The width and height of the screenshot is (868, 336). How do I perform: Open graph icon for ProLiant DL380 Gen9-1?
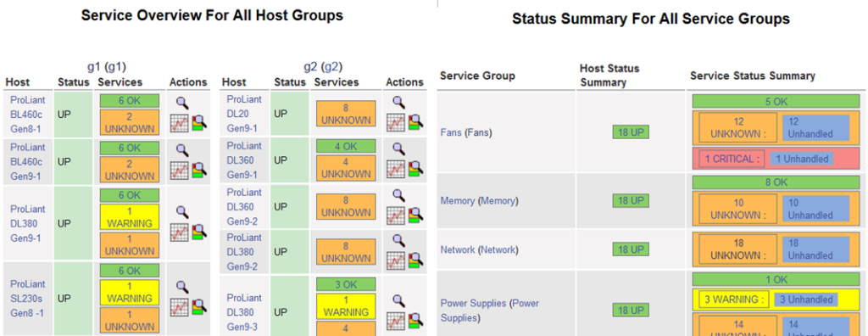pyautogui.click(x=180, y=232)
